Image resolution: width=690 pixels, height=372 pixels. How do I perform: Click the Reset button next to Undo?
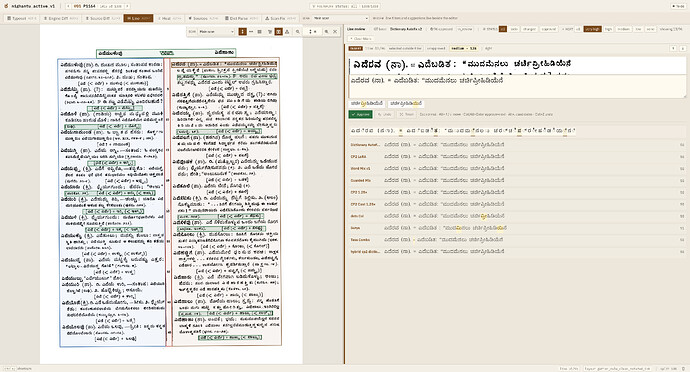point(407,114)
